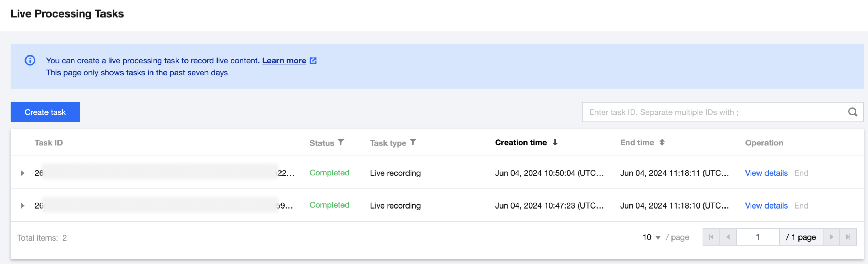Click the Create task button
Viewport: 868px width, 264px height.
45,112
